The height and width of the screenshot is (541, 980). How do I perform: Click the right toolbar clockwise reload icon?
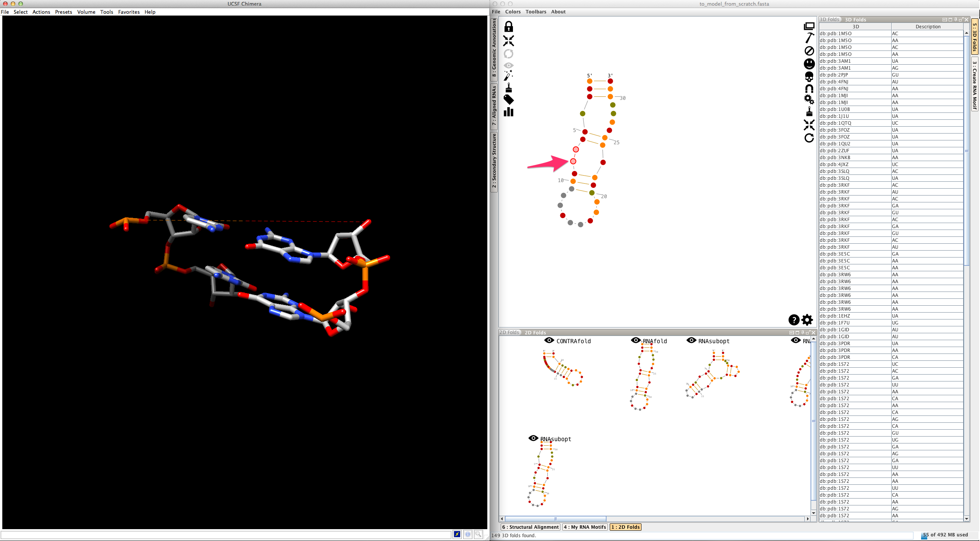[809, 138]
